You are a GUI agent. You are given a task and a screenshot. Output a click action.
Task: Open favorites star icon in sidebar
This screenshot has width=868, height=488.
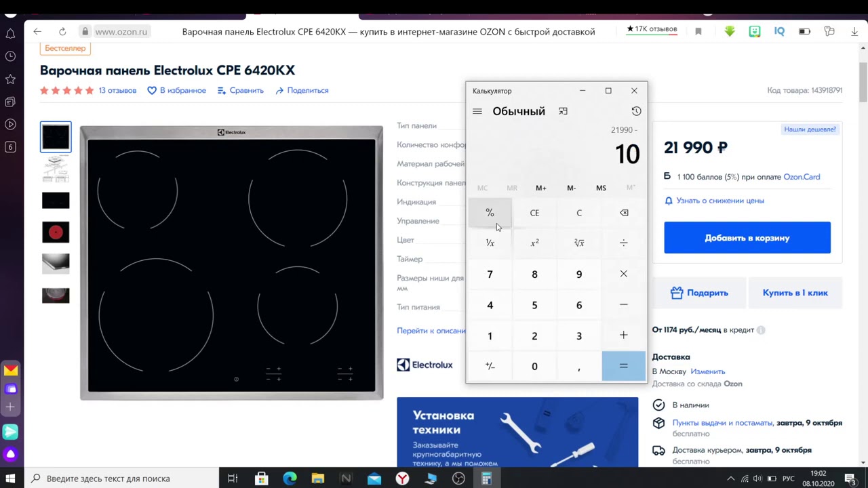pyautogui.click(x=10, y=79)
